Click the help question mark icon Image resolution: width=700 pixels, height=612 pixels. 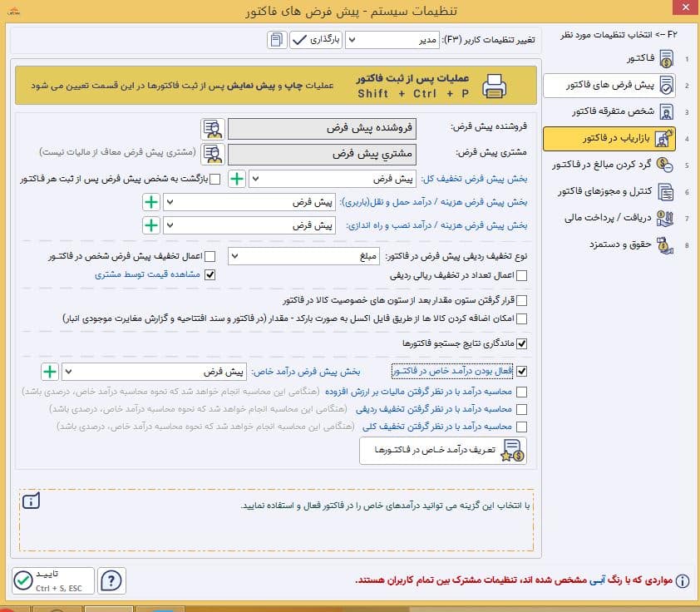pos(111,580)
